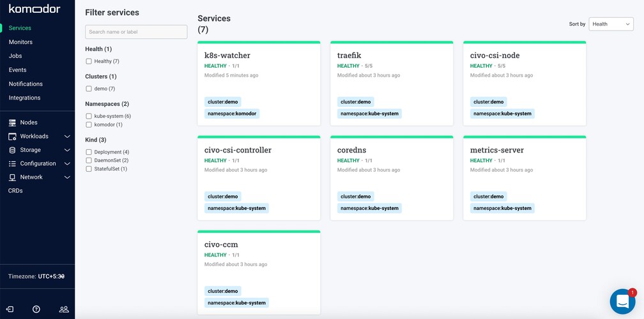This screenshot has height=319, width=644.
Task: Open Events in sidebar
Action: click(17, 70)
